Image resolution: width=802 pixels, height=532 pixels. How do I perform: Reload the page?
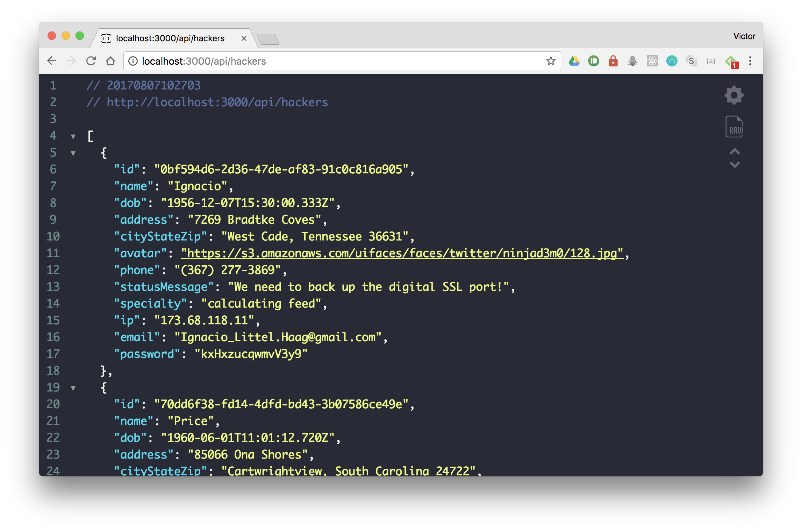point(91,61)
